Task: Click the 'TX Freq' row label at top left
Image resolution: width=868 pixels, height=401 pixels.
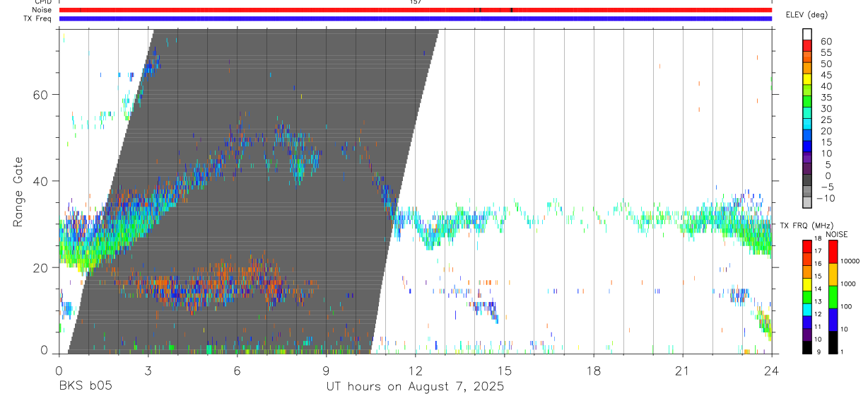Action: click(x=38, y=18)
